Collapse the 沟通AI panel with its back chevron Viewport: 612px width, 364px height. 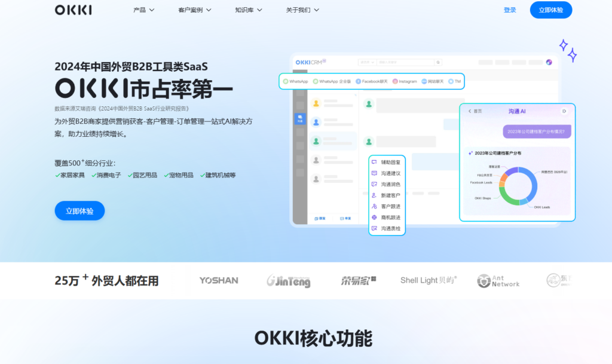coord(469,111)
